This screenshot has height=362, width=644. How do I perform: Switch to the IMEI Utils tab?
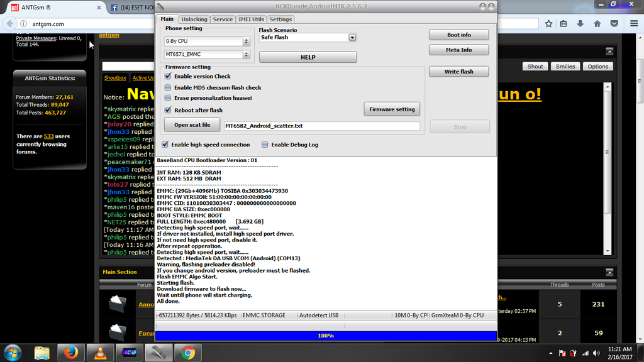click(x=251, y=19)
